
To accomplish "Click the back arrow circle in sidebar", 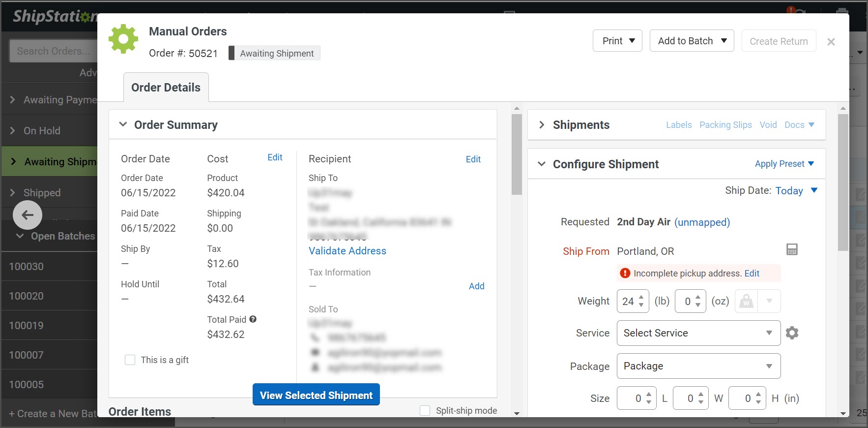I will click(28, 215).
